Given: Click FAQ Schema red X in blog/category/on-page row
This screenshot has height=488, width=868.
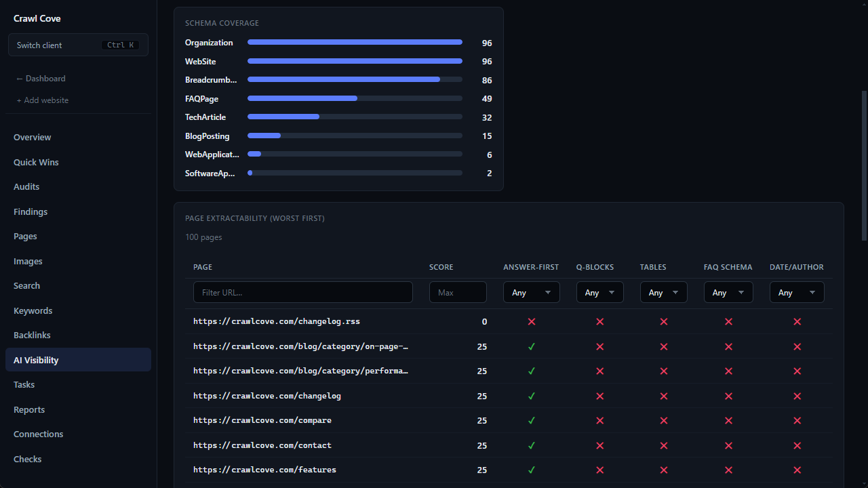Looking at the screenshot, I should [x=728, y=346].
